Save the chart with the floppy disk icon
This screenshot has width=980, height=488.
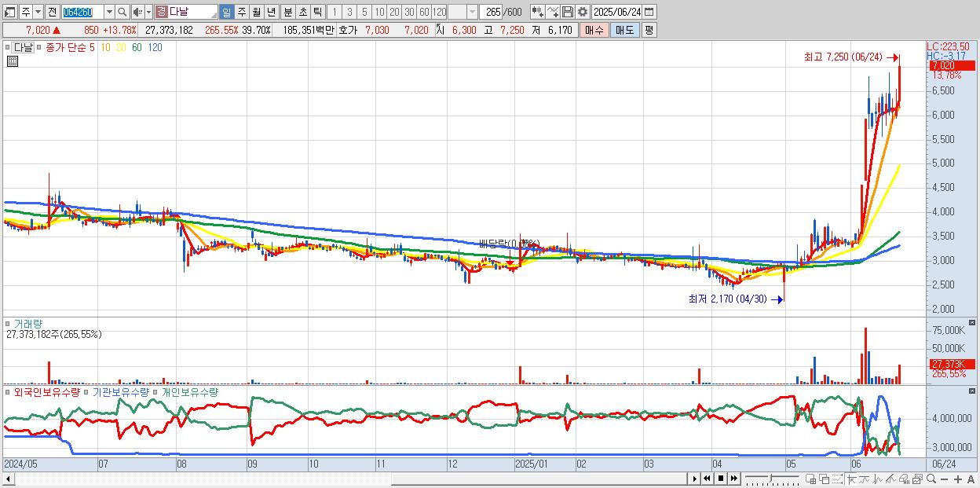pos(568,12)
